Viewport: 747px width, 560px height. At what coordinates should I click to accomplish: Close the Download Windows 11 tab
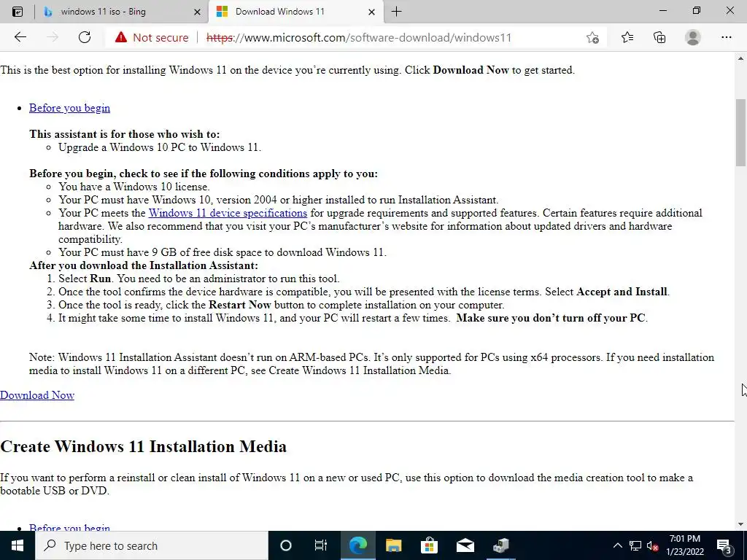pos(371,12)
